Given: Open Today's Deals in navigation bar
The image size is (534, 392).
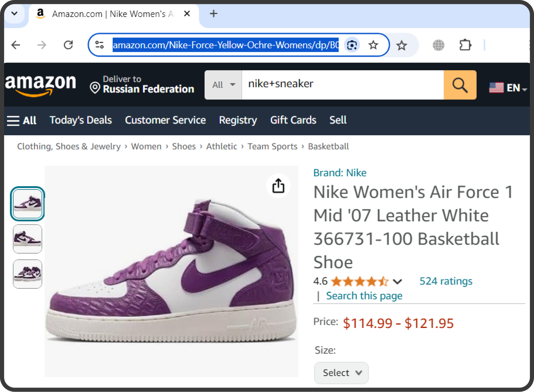Looking at the screenshot, I should (x=81, y=120).
